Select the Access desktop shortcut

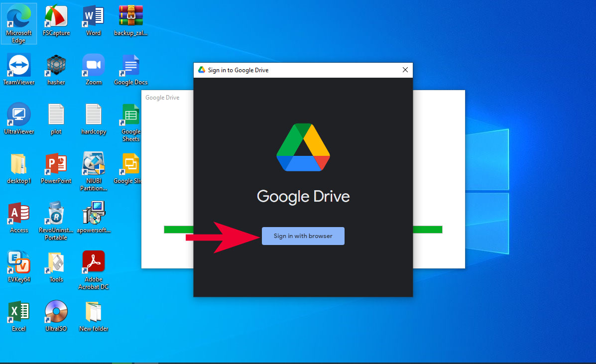coord(18,218)
